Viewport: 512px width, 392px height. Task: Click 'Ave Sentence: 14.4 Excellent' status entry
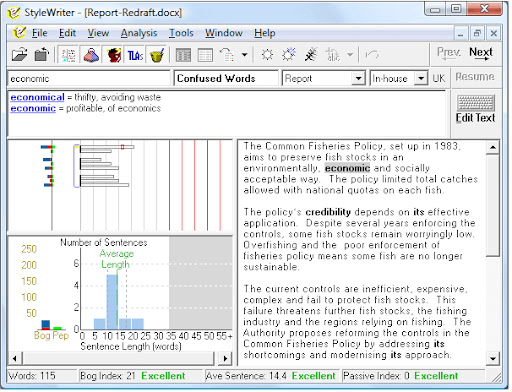pos(271,376)
